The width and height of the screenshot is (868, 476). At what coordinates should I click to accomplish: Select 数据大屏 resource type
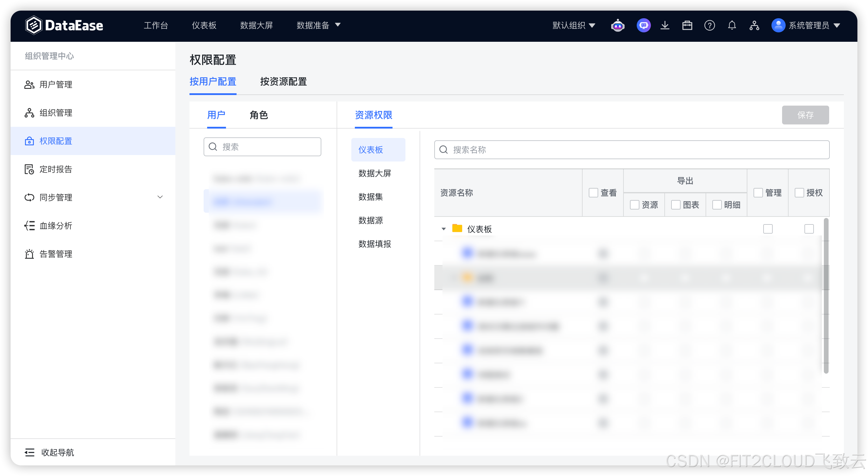click(374, 174)
